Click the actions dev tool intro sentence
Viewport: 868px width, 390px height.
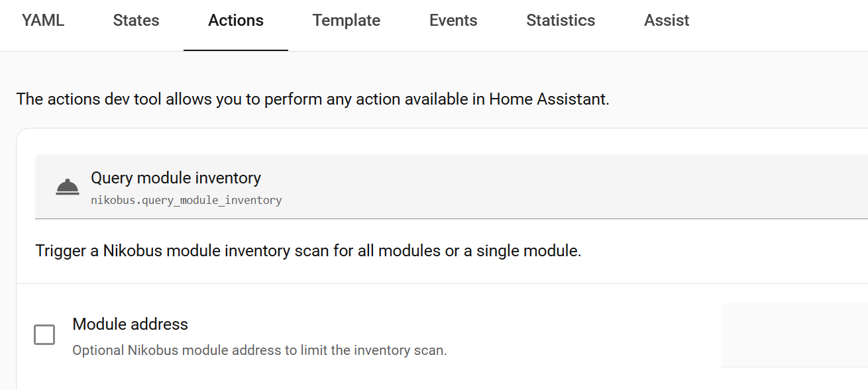312,99
